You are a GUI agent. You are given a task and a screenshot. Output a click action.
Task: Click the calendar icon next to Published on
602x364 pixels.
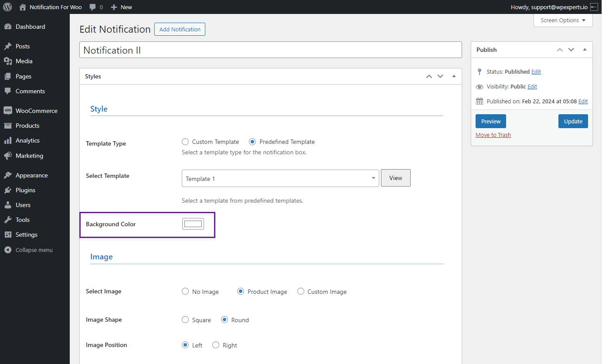click(480, 101)
